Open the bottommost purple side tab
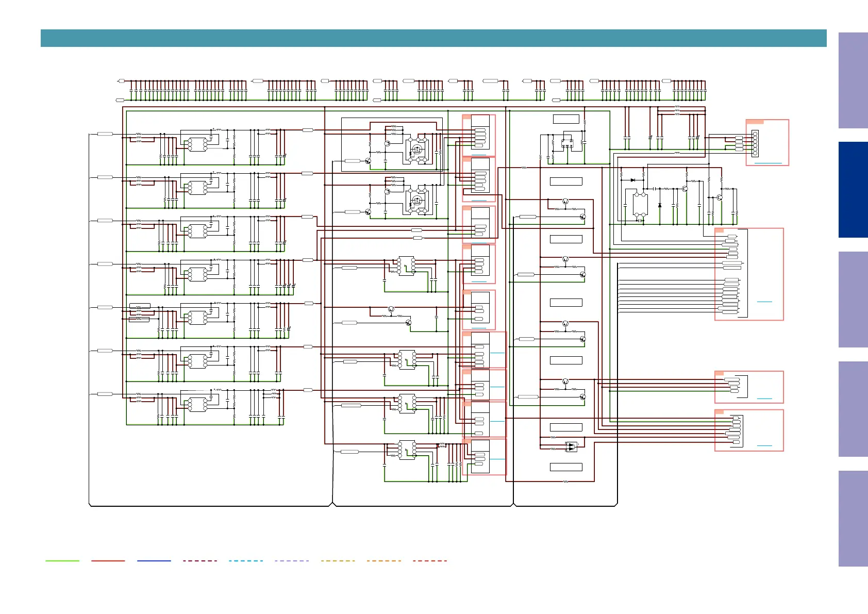 pyautogui.click(x=853, y=518)
